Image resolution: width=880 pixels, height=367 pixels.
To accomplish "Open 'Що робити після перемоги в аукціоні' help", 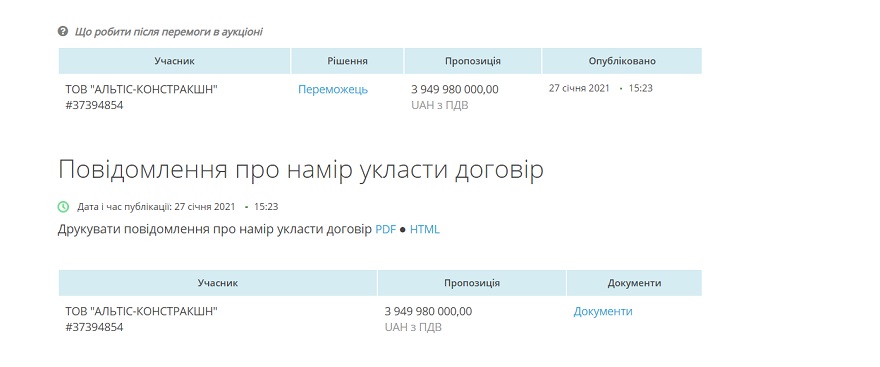I will (168, 32).
